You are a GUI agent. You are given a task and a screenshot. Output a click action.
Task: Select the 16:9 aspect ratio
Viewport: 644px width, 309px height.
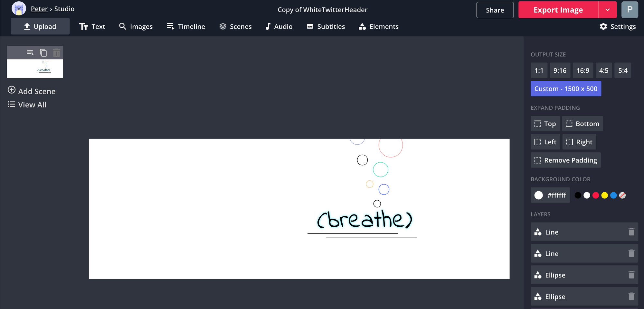[582, 70]
